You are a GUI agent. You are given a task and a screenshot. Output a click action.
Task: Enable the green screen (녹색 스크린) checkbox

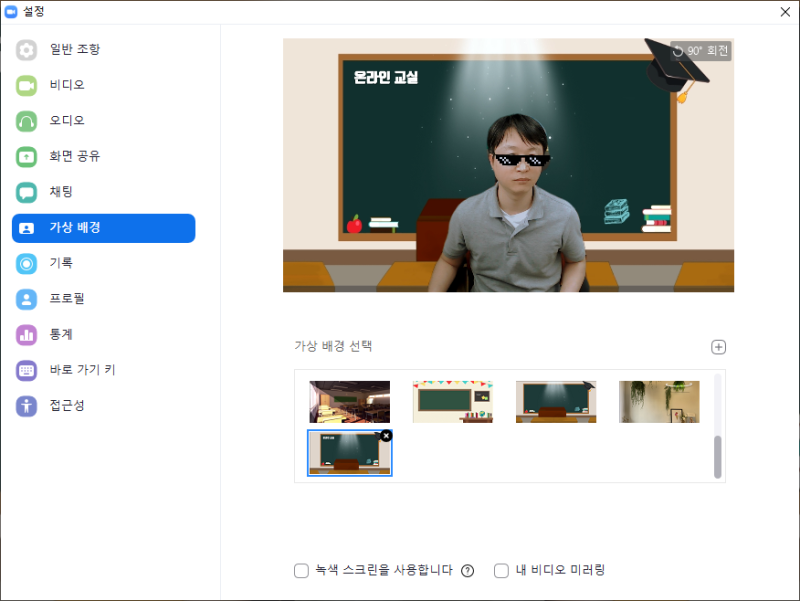[x=302, y=570]
